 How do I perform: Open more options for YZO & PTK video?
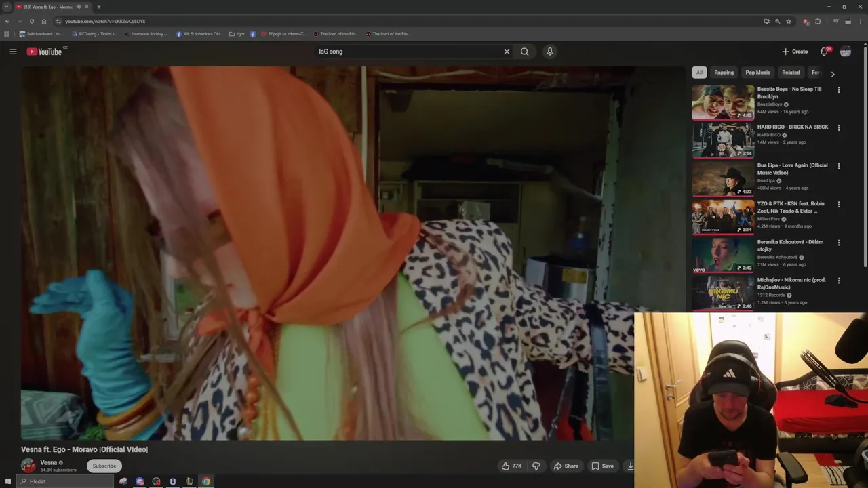[839, 204]
